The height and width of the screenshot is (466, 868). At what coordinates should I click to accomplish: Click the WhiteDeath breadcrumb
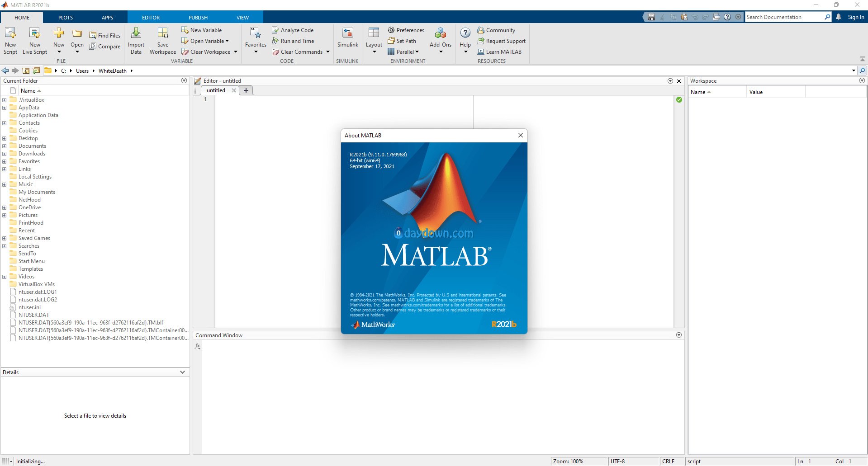tap(113, 71)
